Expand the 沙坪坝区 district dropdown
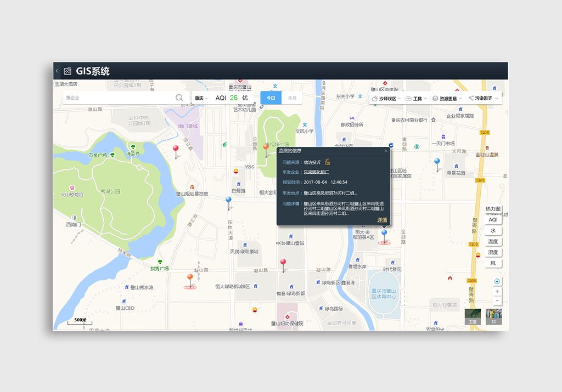 (x=386, y=99)
